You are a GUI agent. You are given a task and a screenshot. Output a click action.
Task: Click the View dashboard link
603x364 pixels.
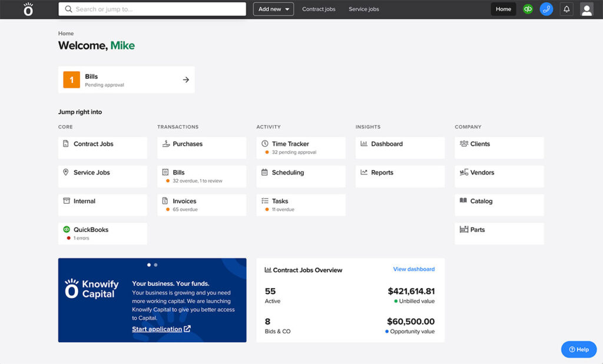click(x=414, y=269)
